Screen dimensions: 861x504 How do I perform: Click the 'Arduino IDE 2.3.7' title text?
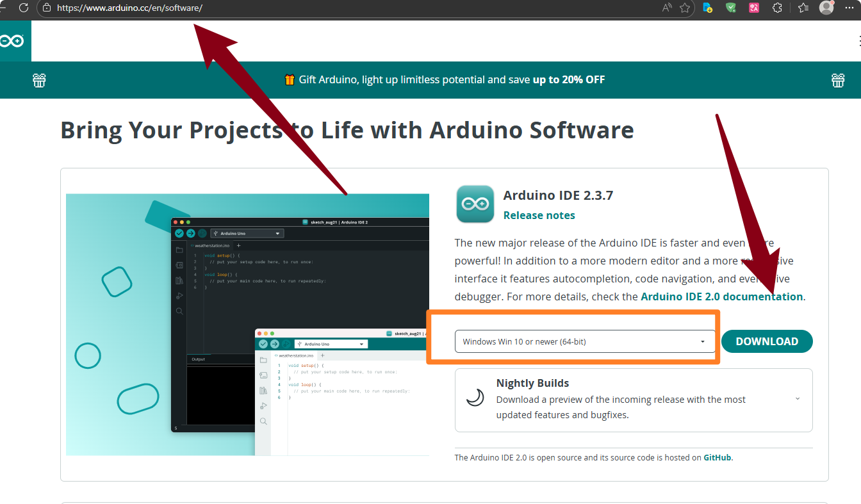558,195
